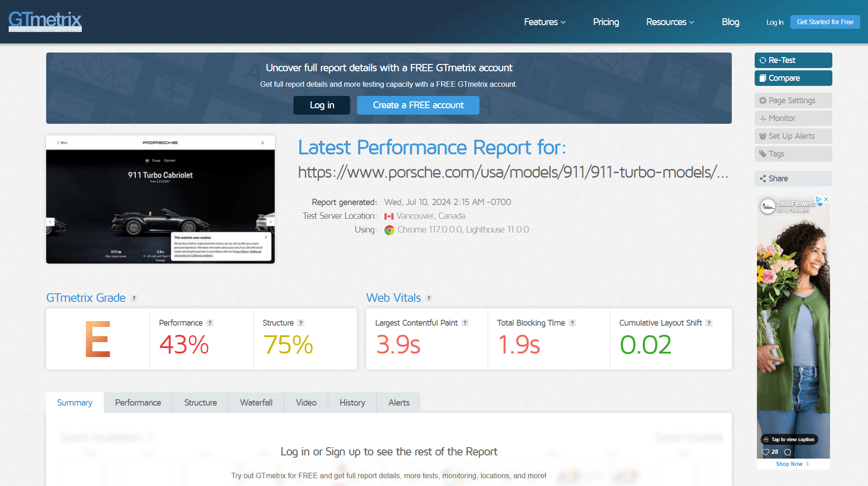The width and height of the screenshot is (868, 486).
Task: Click Set Up Alerts button
Action: tap(793, 136)
